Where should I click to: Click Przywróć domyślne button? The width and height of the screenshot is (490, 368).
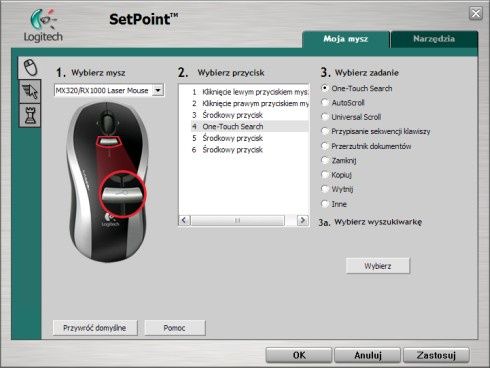[x=95, y=328]
